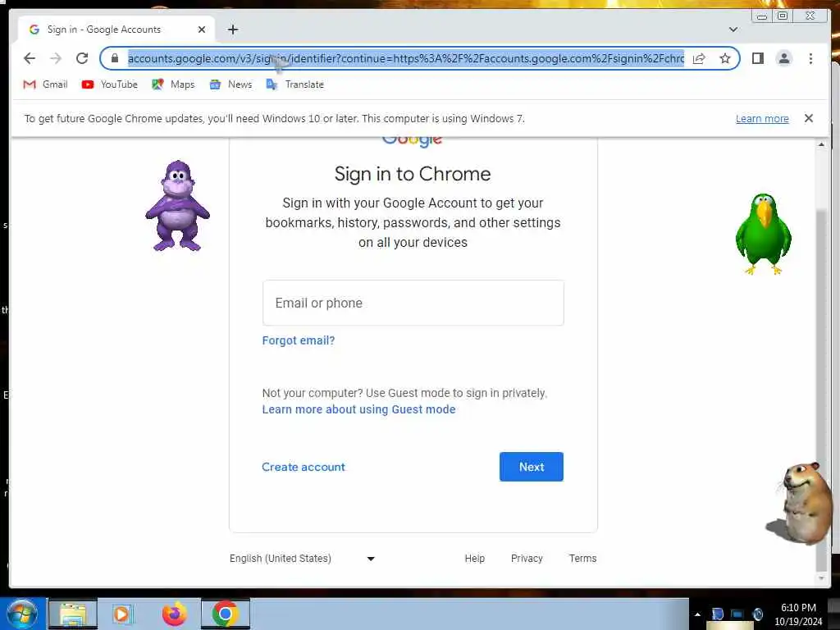The image size is (840, 630).
Task: Restore down the Chrome window
Action: click(783, 16)
